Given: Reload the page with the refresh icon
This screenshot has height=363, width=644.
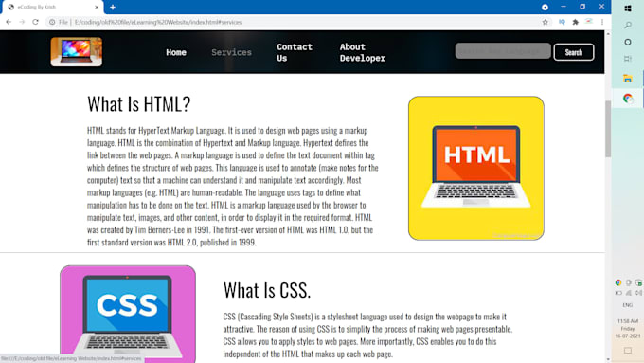Looking at the screenshot, I should (x=35, y=22).
